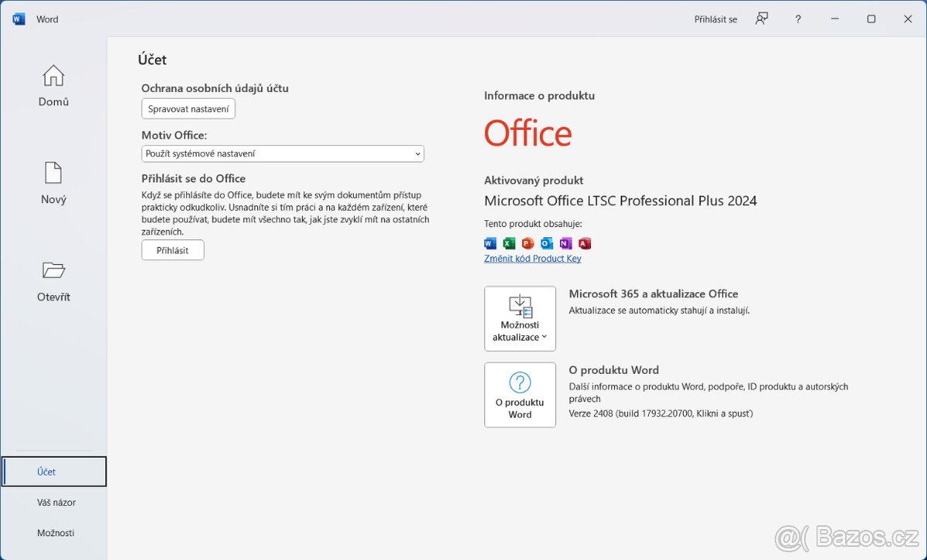Screen dimensions: 927x560
Task: Click the Access icon under included products
Action: [585, 243]
